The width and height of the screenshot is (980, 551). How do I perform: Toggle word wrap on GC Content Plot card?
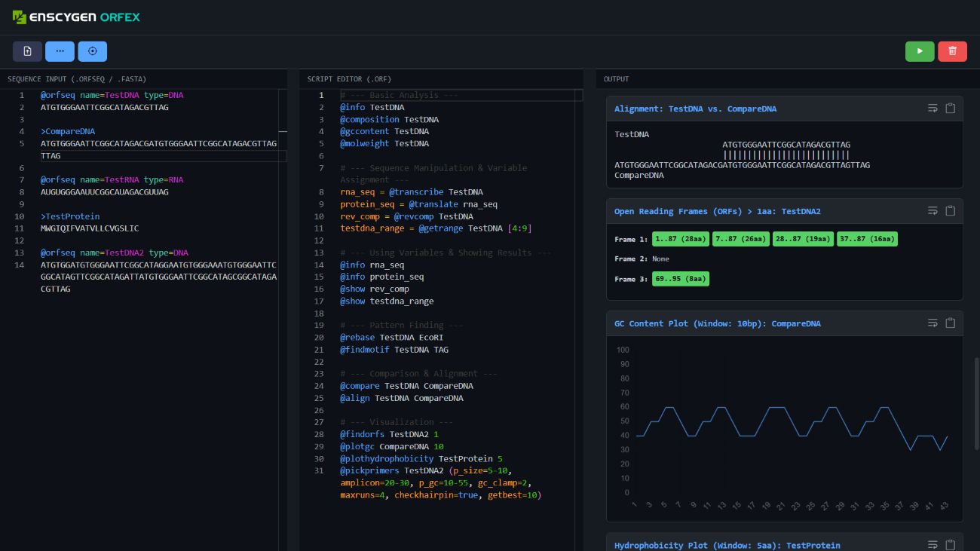[x=933, y=323]
